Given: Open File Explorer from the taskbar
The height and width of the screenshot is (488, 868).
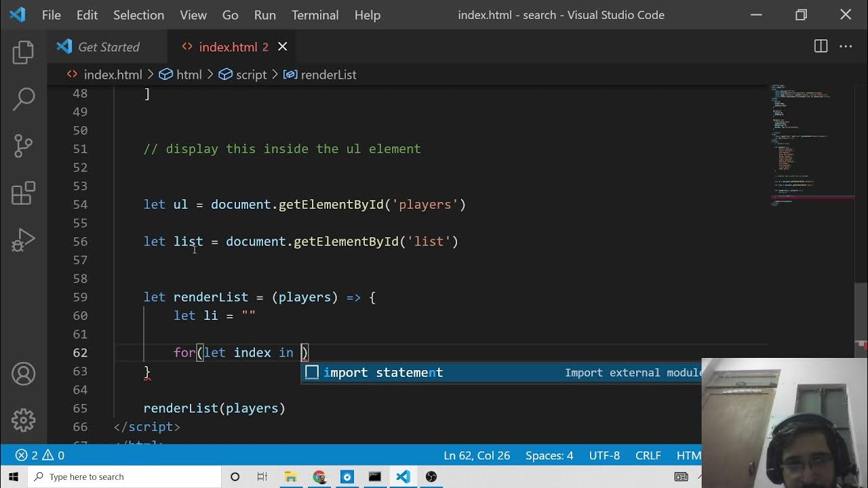Looking at the screenshot, I should pos(291,476).
